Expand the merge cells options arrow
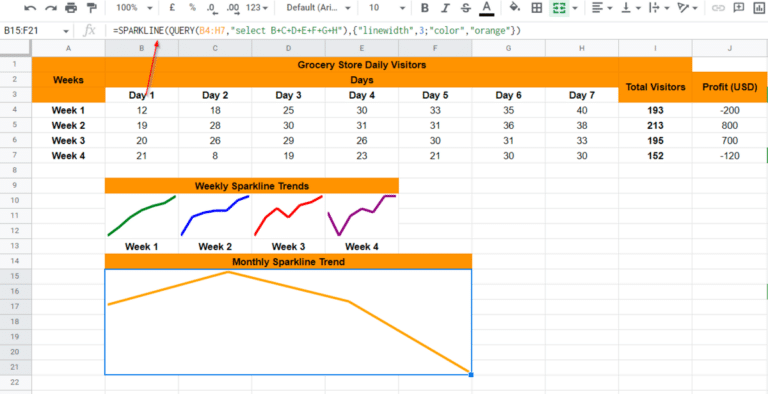This screenshot has height=394, width=768. 575,8
